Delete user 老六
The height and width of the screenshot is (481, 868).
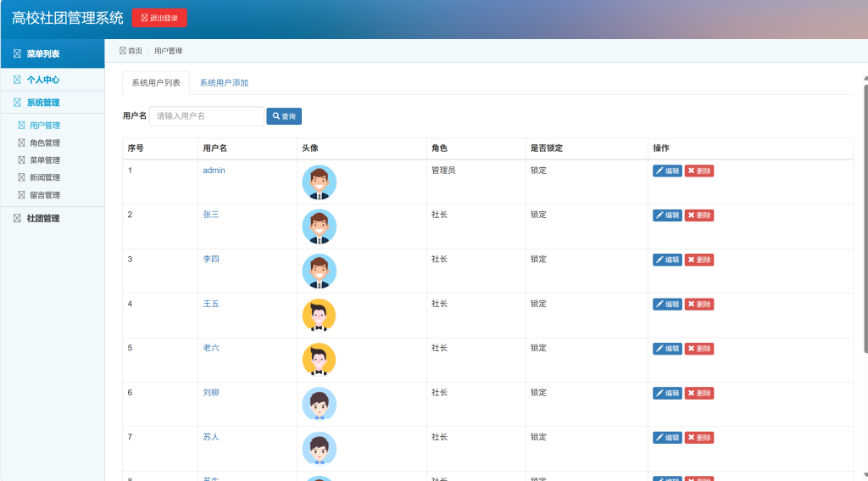(x=699, y=349)
